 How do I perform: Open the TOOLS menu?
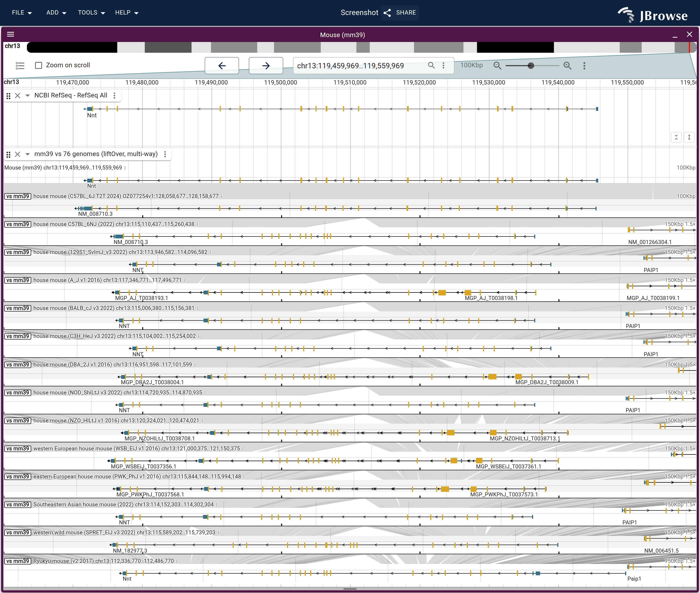[x=92, y=13]
